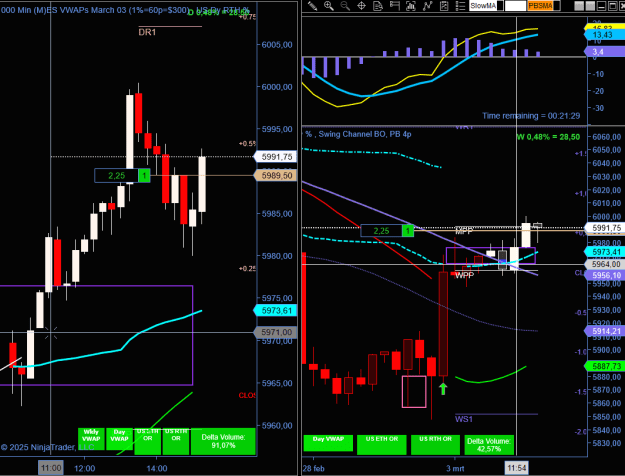Activate the zoom out magnifier
The height and width of the screenshot is (476, 625).
pos(345,6)
